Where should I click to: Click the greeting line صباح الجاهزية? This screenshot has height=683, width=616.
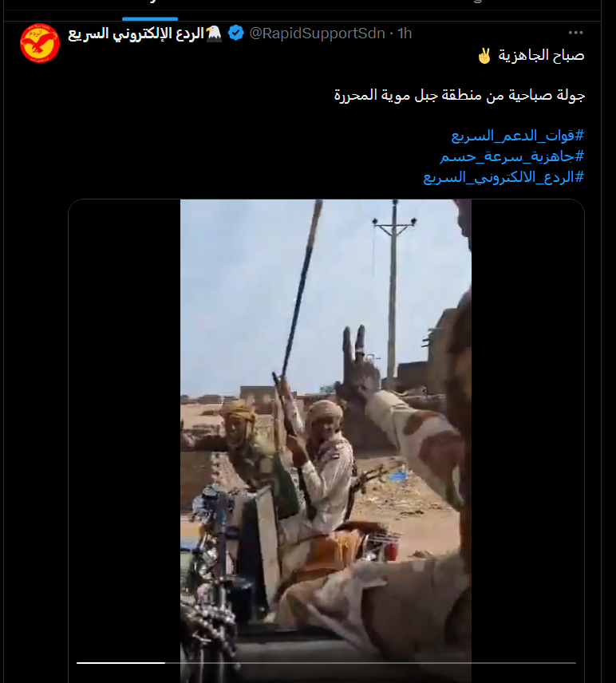point(541,56)
